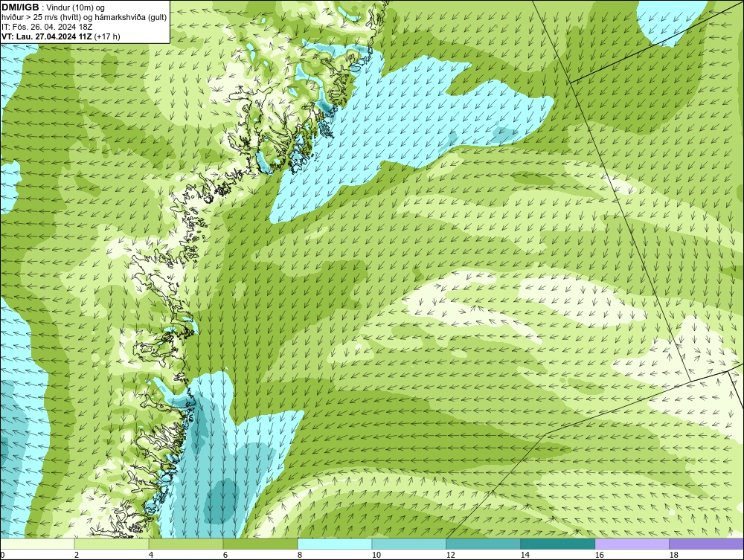Click the legend value '6'
Image resolution: width=744 pixels, height=560 pixels.
pos(225,555)
